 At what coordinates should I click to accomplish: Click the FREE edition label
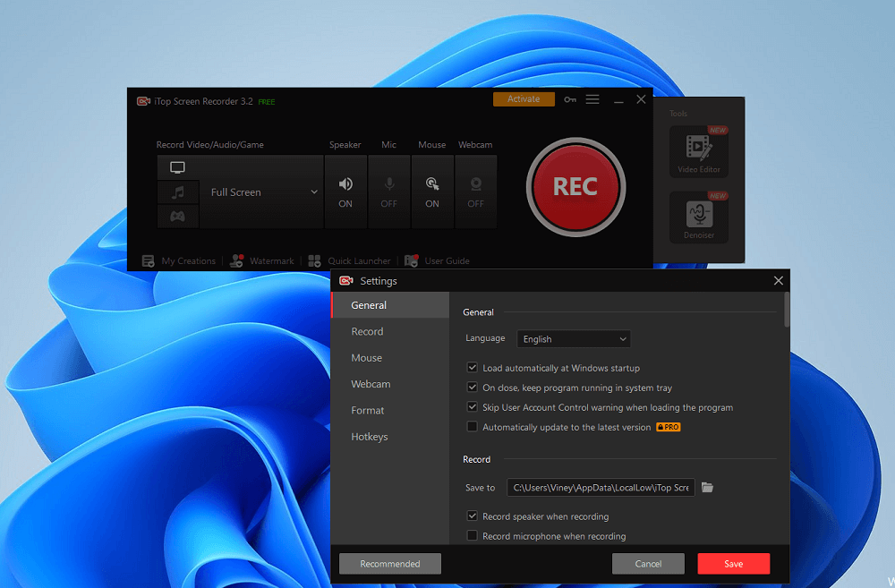(x=267, y=102)
